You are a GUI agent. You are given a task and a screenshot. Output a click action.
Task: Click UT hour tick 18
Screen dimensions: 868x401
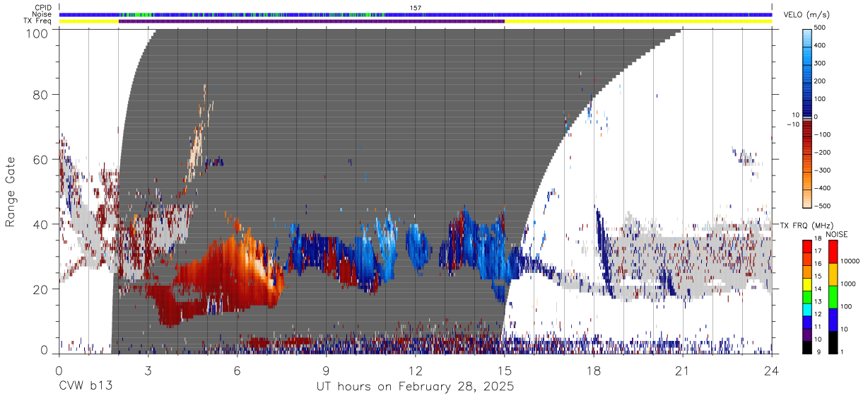(x=594, y=370)
